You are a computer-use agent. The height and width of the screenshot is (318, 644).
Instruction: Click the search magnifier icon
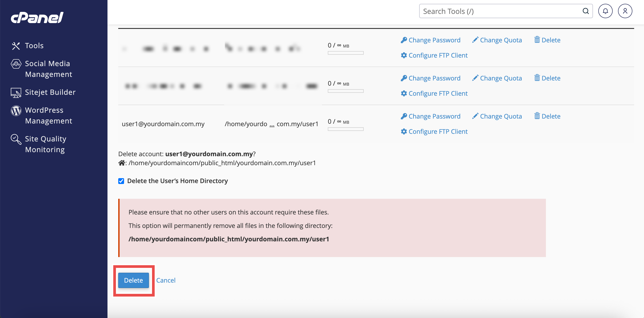pyautogui.click(x=586, y=11)
